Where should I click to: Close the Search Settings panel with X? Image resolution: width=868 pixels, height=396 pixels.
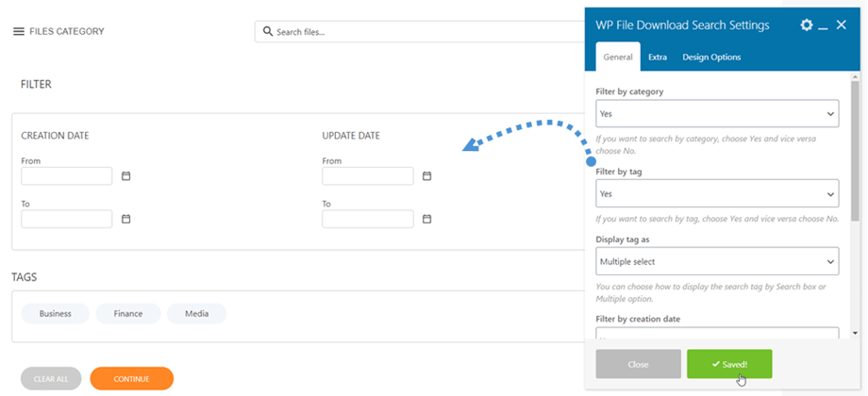[x=842, y=25]
